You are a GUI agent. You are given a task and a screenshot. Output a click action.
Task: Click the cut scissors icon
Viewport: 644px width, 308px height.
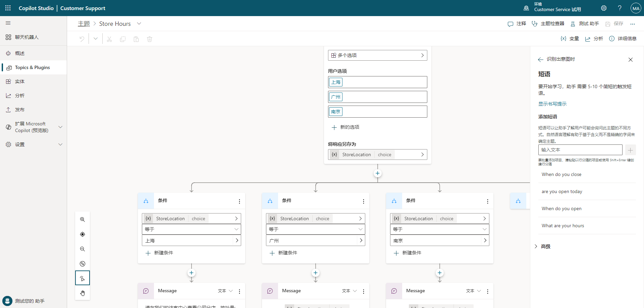click(109, 39)
